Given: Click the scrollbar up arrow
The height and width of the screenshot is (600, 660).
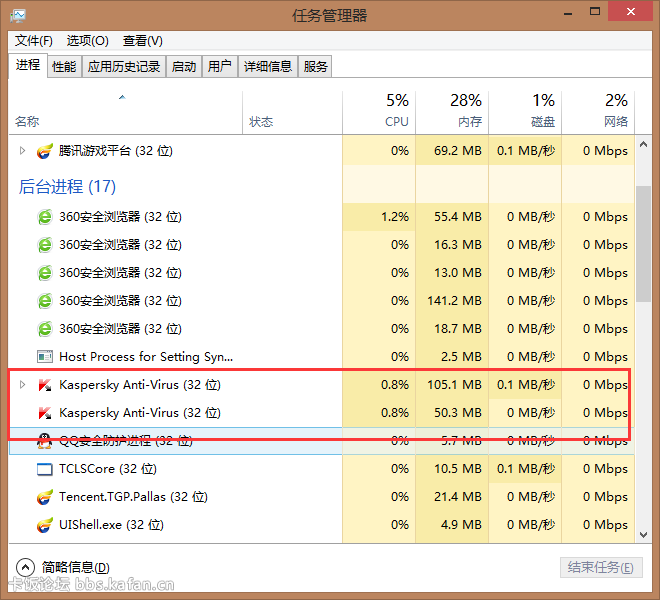Looking at the screenshot, I should (643, 145).
